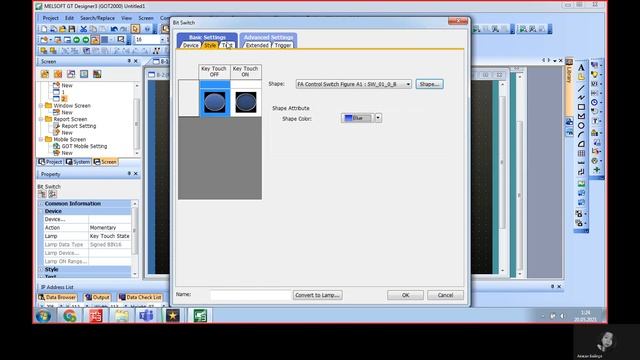Click the Import image icon in figure toolbar

coord(581,184)
